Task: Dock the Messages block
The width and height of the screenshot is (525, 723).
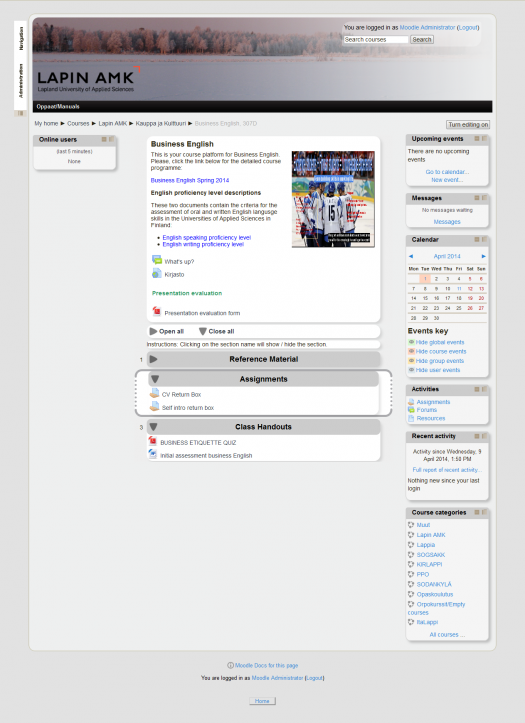Action: click(x=484, y=198)
